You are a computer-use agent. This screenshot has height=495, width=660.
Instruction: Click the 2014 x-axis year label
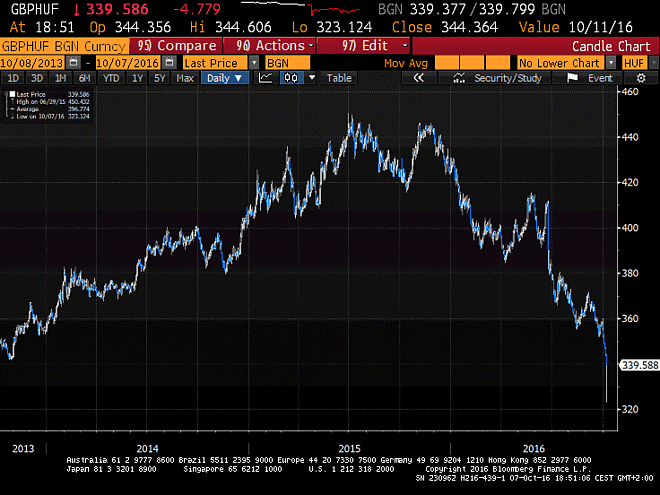(x=147, y=449)
